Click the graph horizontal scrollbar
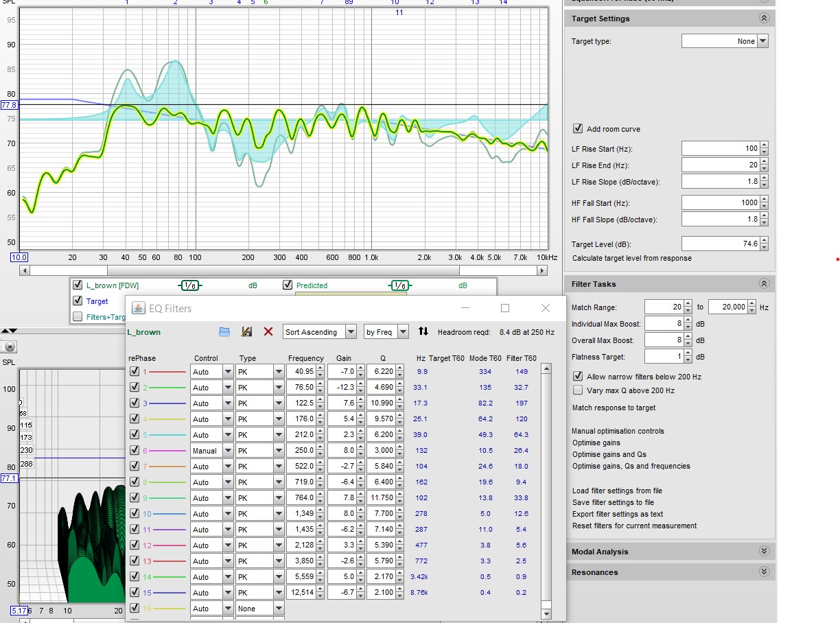 pyautogui.click(x=283, y=271)
